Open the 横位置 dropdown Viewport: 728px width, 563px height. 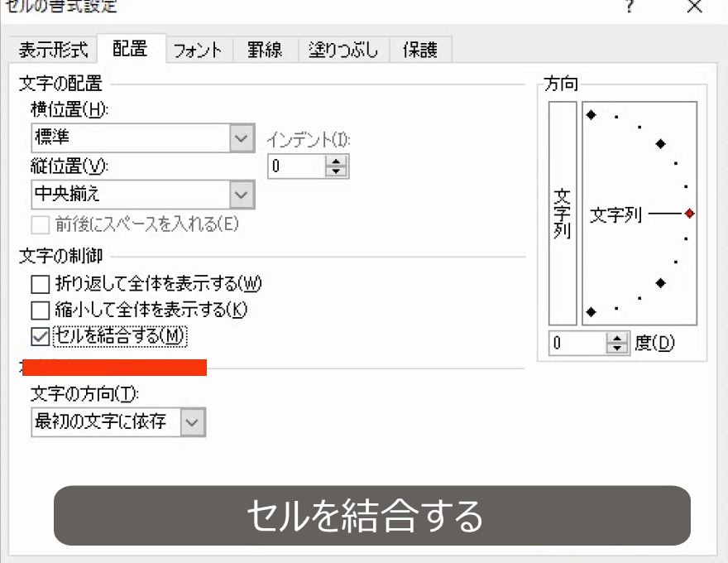coord(241,137)
